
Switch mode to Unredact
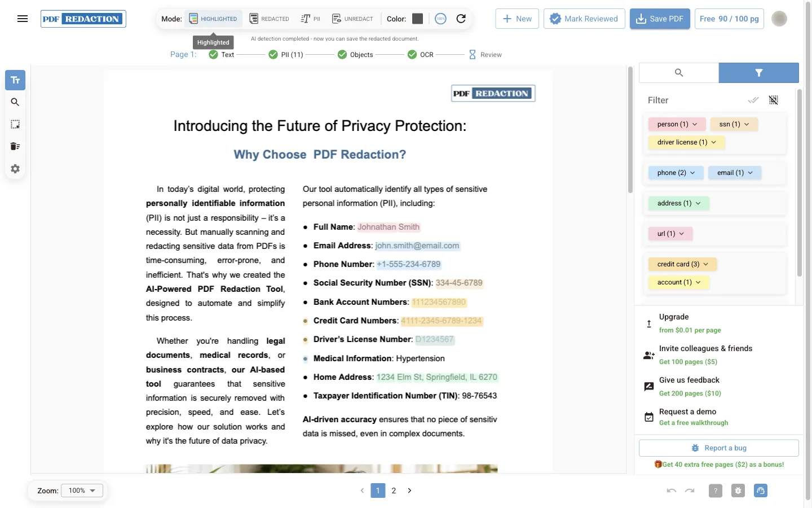click(353, 19)
